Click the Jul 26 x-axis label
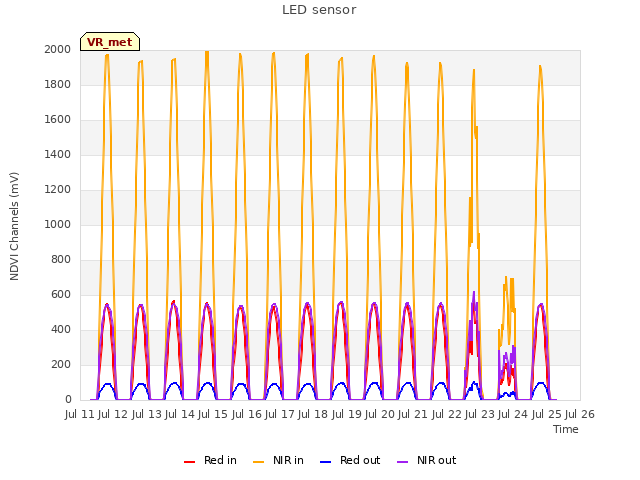Image resolution: width=640 pixels, height=480 pixels. tap(580, 414)
